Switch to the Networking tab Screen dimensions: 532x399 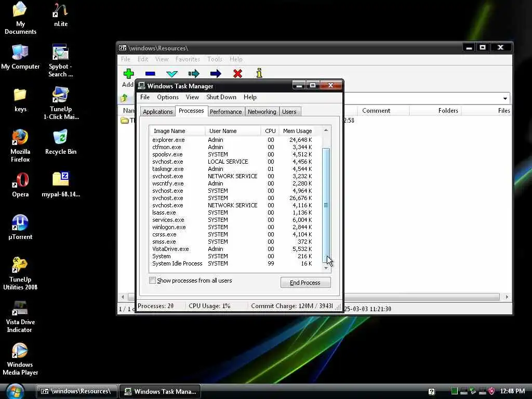coord(262,112)
